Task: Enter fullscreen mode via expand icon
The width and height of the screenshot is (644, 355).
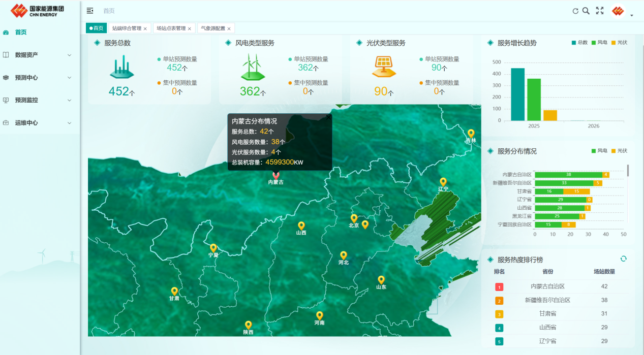Action: [600, 11]
